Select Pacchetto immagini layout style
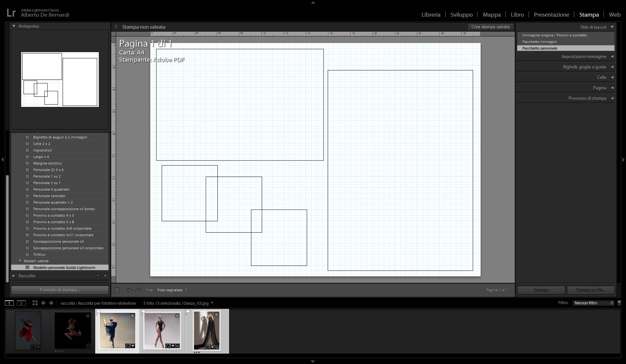Screen dimensions: 626x364 click(540, 42)
